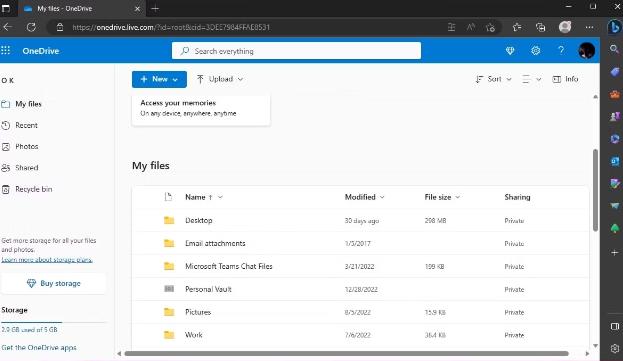Click the horizontal scrollbar under file list

tap(346, 353)
